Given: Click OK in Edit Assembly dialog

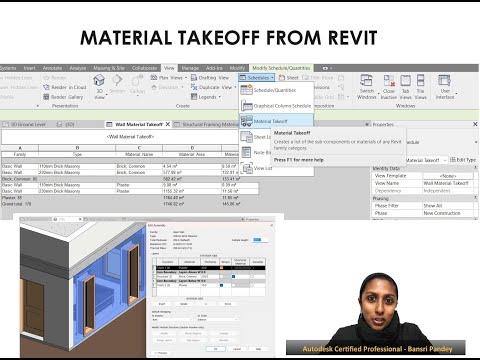Looking at the screenshot, I should (x=215, y=349).
